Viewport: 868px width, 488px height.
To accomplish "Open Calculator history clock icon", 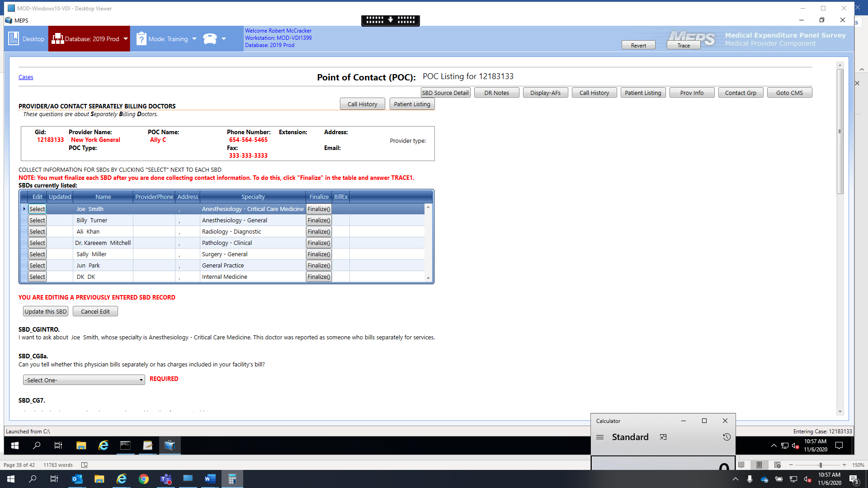I will pyautogui.click(x=726, y=437).
